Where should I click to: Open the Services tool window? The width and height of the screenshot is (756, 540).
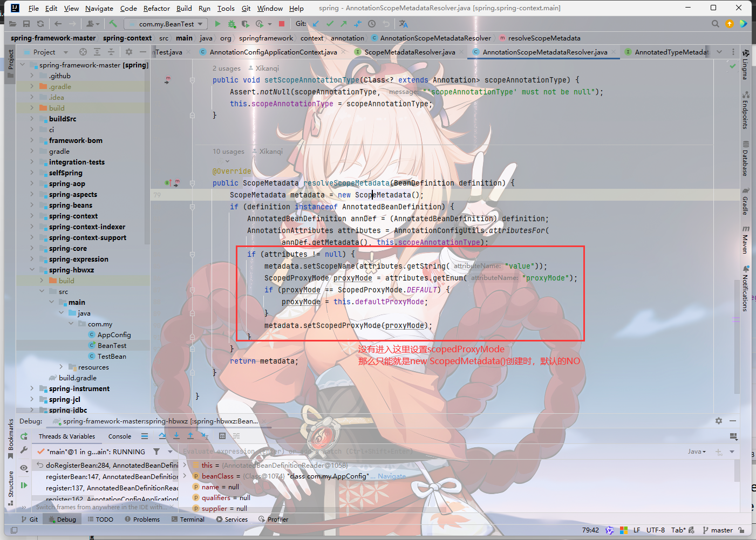(x=232, y=519)
